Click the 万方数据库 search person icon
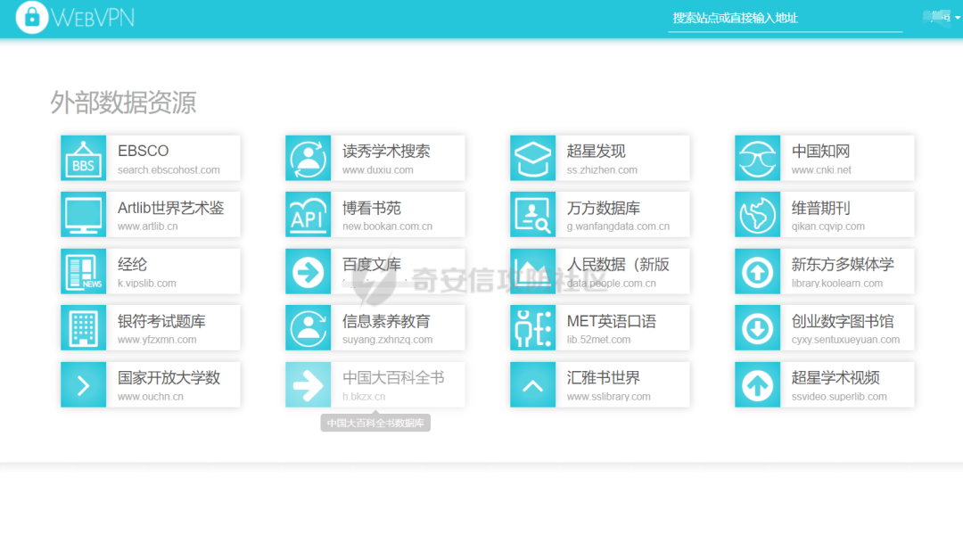 coord(533,215)
